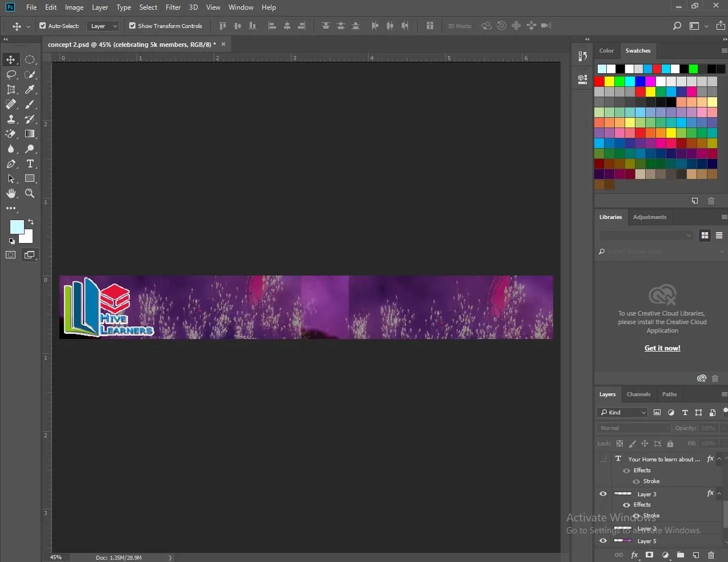Click the zoom percentage field in status bar

(56, 557)
